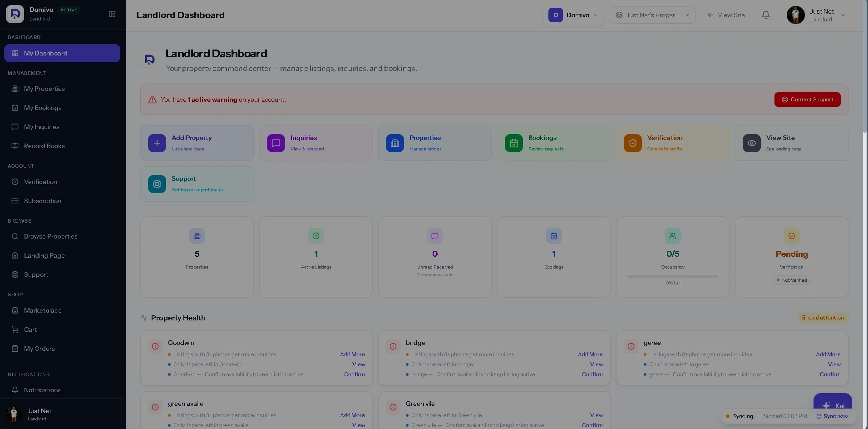Viewport: 868px width, 429px height.
Task: Click the occupancy progress bar
Action: tap(673, 276)
